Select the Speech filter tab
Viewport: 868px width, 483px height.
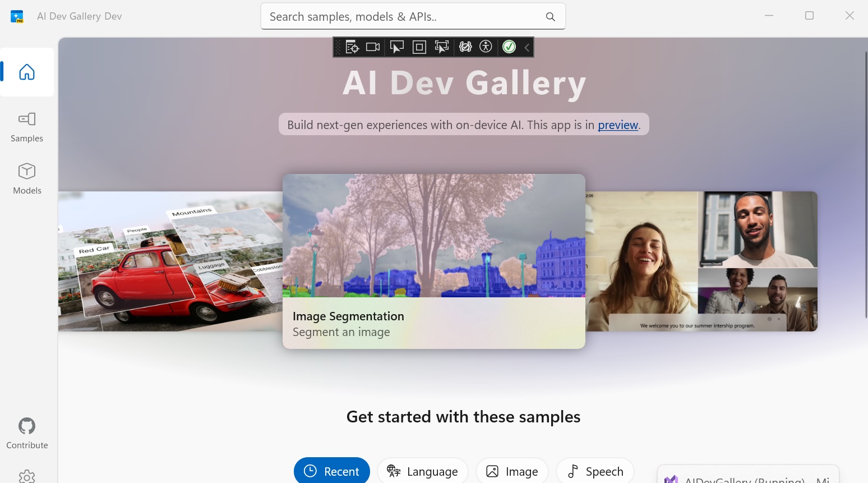click(x=595, y=471)
